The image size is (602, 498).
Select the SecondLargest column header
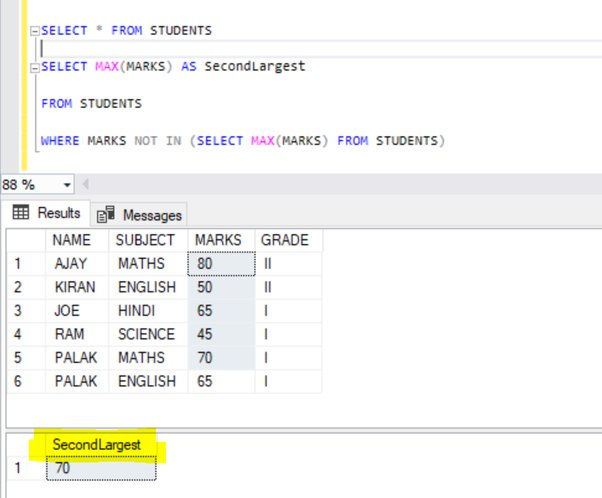(x=101, y=445)
